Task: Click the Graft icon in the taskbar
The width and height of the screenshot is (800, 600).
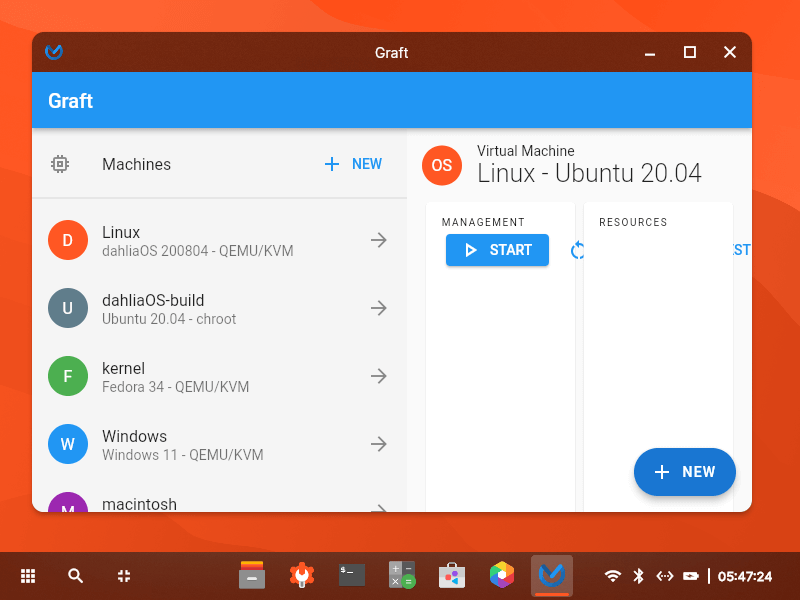Action: [x=552, y=576]
